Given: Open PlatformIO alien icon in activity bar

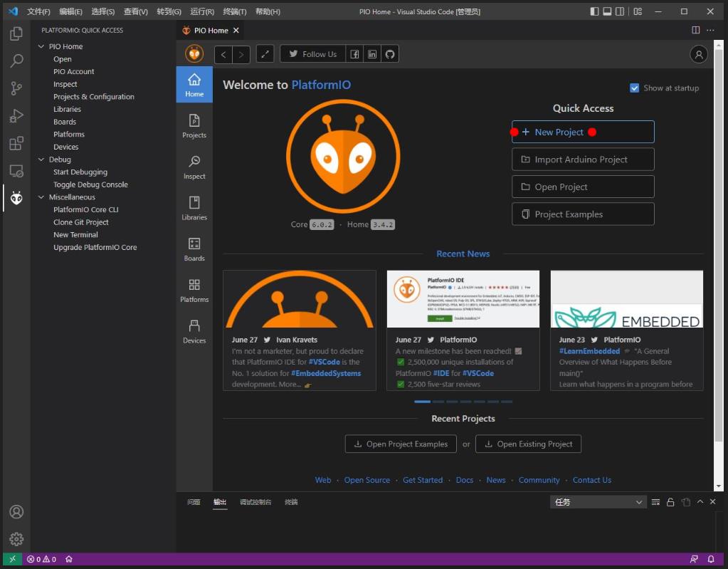Looking at the screenshot, I should click(16, 198).
